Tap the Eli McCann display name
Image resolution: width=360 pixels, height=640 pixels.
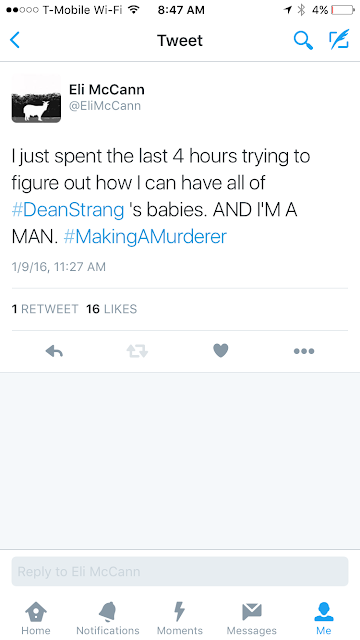click(107, 89)
